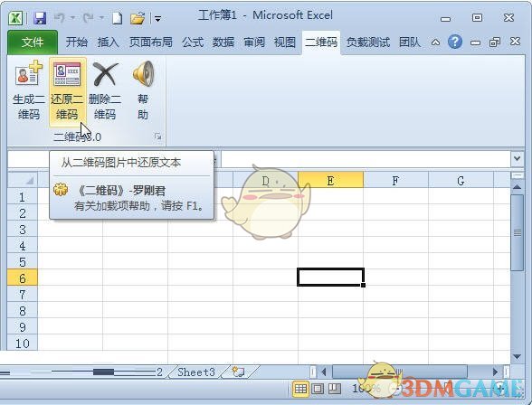Click the Generate QR code (生成二维码) icon

point(29,73)
